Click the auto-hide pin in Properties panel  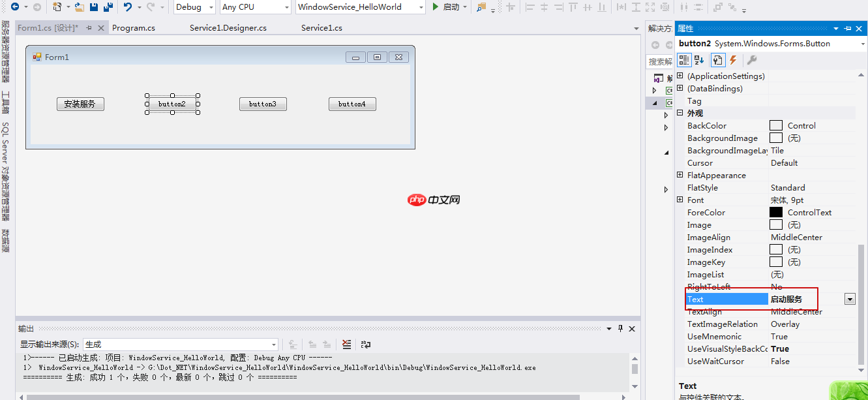coord(848,29)
